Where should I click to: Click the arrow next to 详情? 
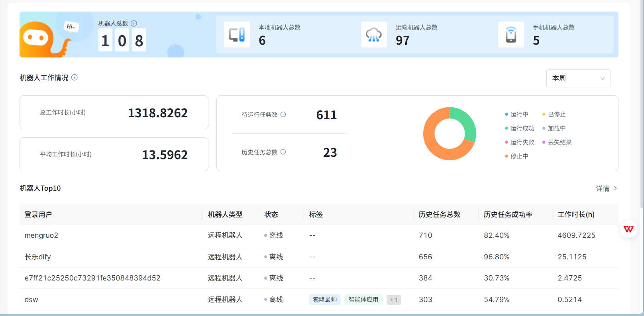click(615, 188)
